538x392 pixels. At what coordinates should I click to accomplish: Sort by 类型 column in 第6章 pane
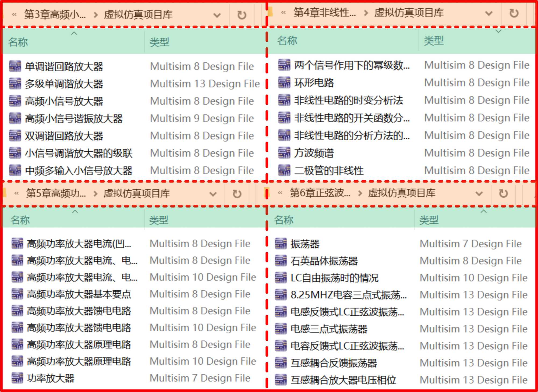coord(429,220)
